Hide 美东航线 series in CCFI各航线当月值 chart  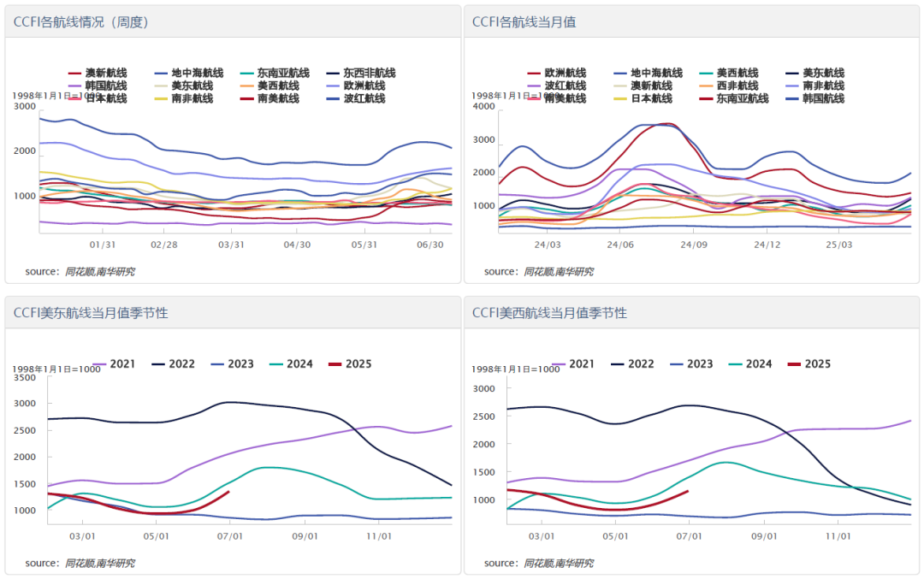pyautogui.click(x=815, y=73)
